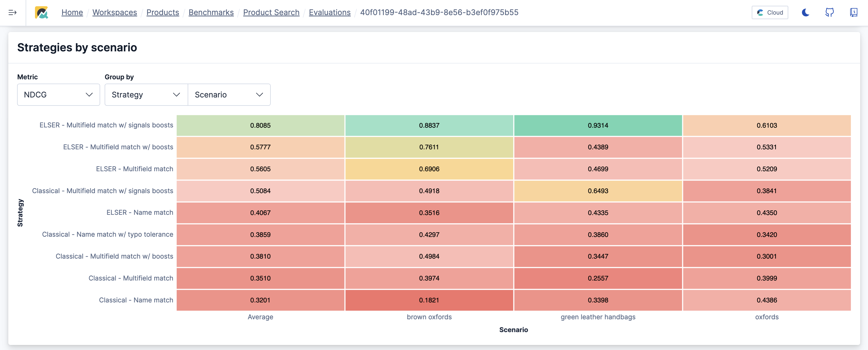Open the documentation book icon

click(x=853, y=13)
